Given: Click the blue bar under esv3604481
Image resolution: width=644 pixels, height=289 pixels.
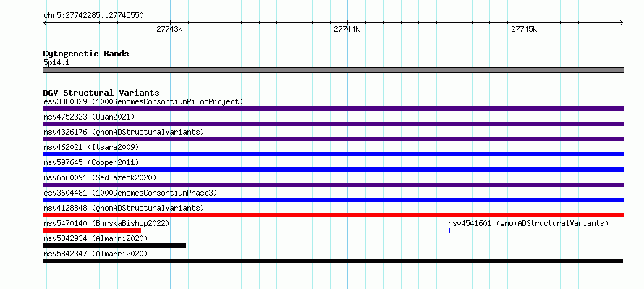Looking at the screenshot, I should 333,200.
